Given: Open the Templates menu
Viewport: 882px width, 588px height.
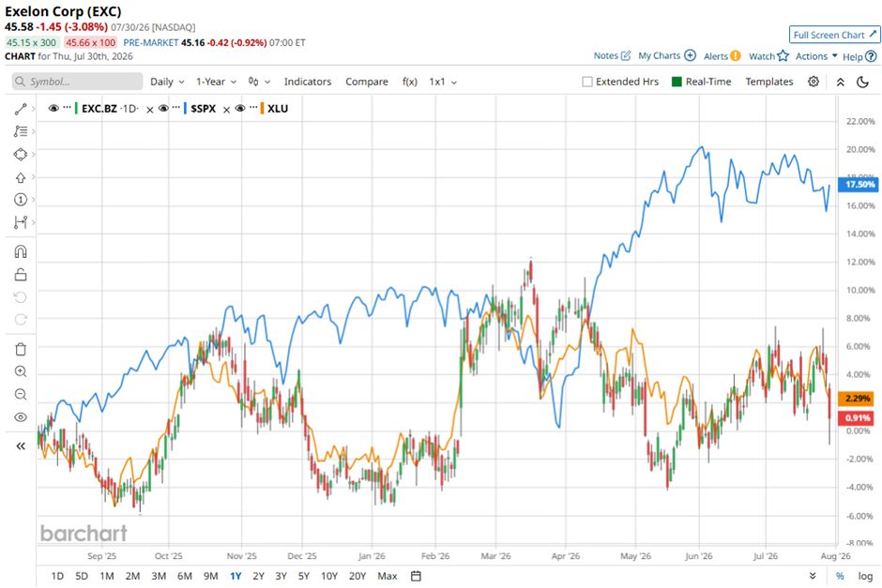Looking at the screenshot, I should 769,82.
